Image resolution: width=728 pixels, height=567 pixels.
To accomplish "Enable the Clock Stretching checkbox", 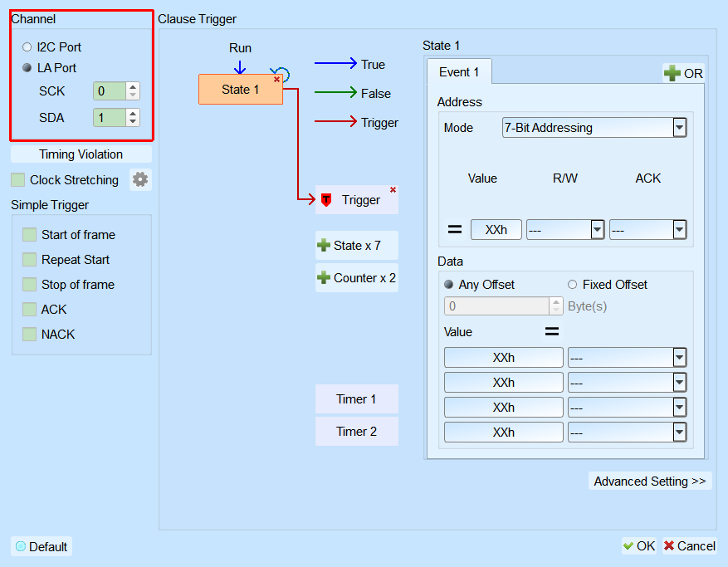I will point(17,179).
